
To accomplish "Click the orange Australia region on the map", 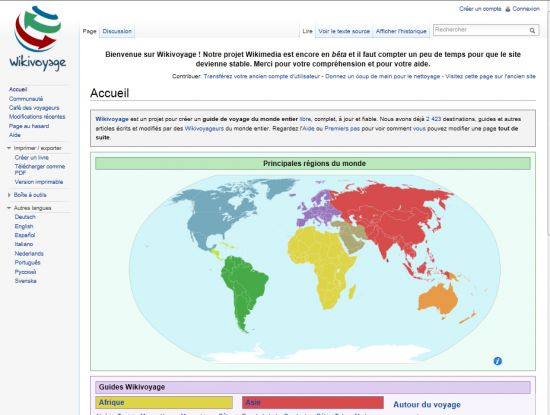I will pos(437,298).
